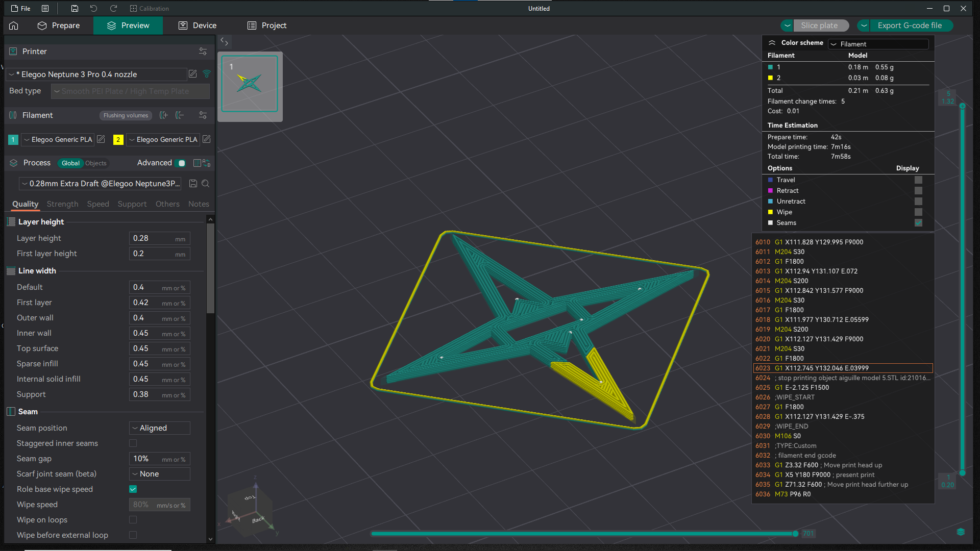Click the add filament icon
Image resolution: width=980 pixels, height=551 pixels.
[163, 115]
